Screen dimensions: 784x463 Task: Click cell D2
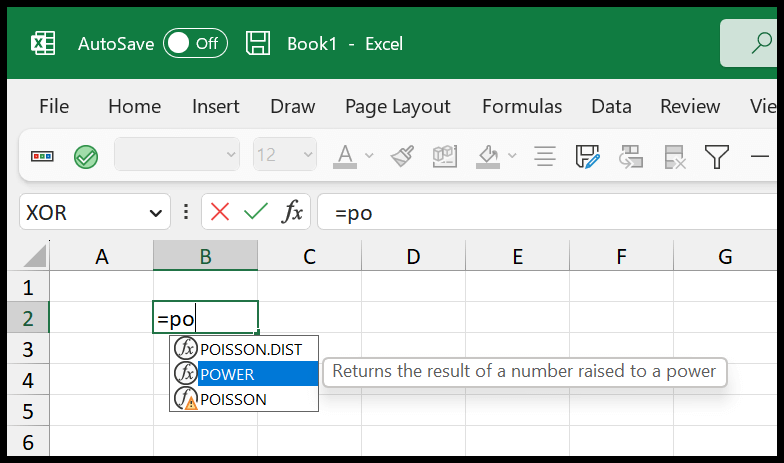tap(414, 318)
